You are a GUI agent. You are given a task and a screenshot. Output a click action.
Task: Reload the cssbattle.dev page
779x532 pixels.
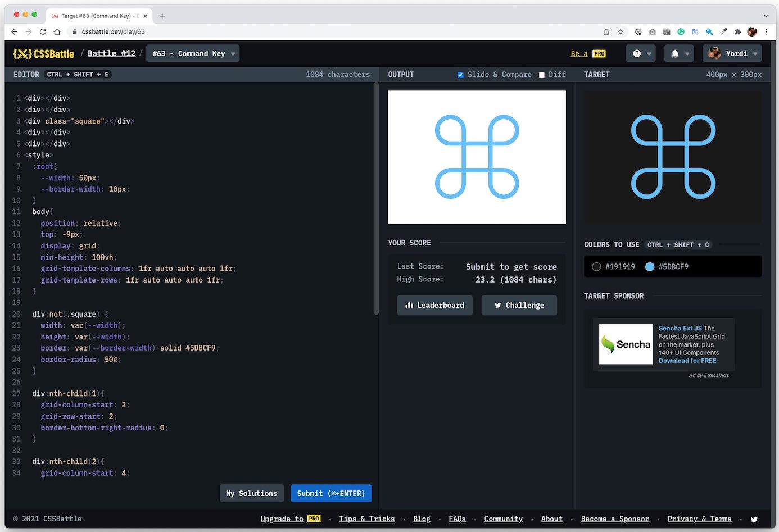(x=43, y=32)
